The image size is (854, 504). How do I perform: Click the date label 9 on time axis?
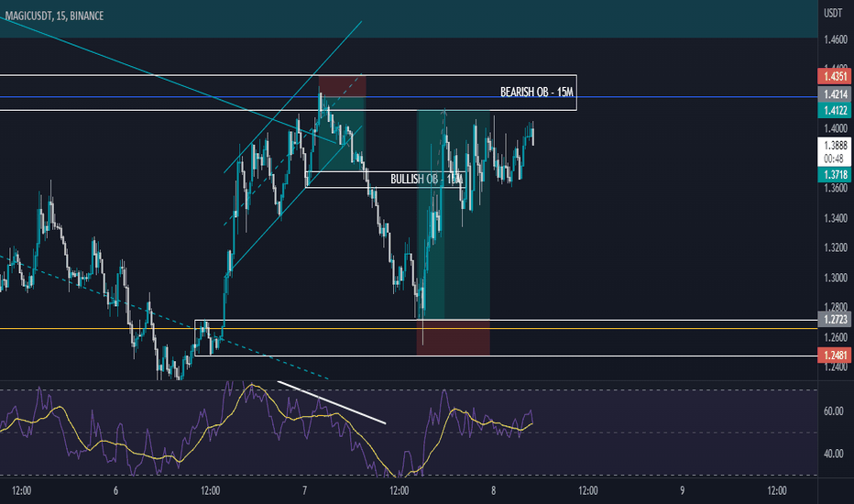[683, 490]
